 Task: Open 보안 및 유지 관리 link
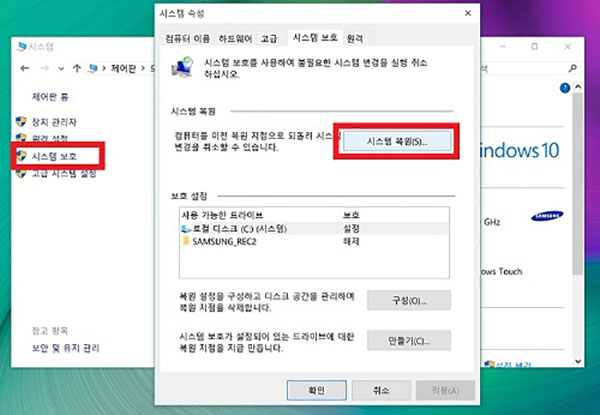tap(65, 348)
